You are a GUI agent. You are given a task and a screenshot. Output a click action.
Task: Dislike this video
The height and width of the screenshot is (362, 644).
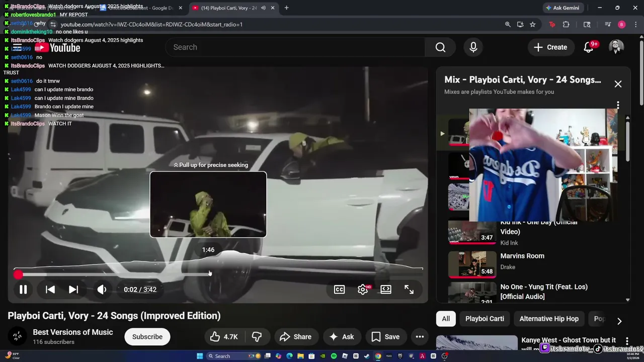pos(257,337)
